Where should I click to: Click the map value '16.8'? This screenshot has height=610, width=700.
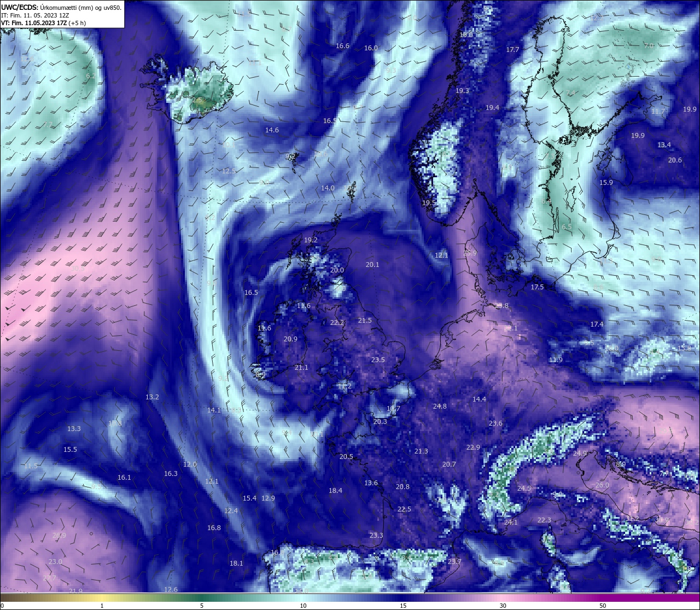(214, 528)
